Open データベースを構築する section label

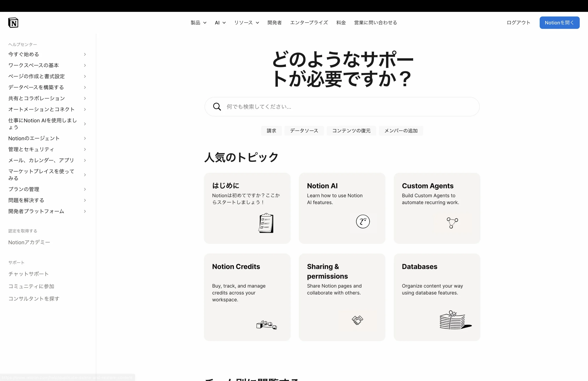point(36,87)
